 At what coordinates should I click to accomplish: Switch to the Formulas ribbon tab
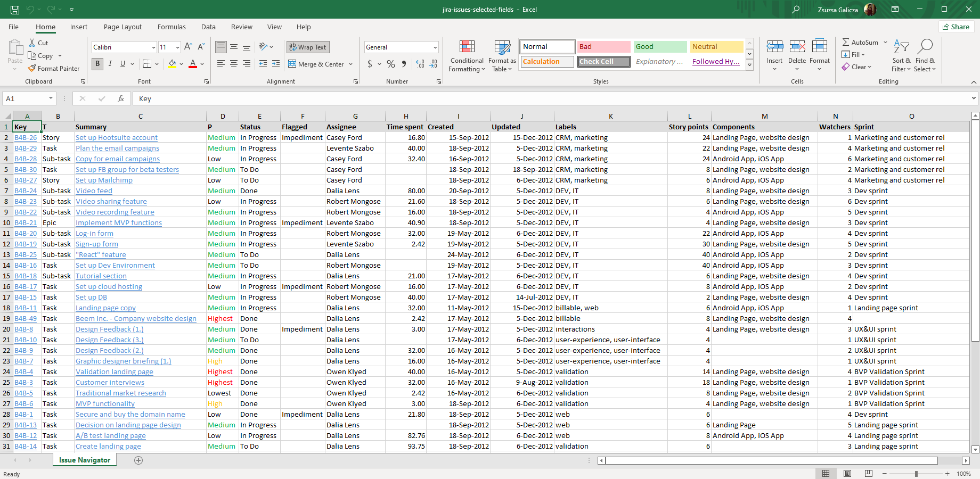tap(171, 27)
